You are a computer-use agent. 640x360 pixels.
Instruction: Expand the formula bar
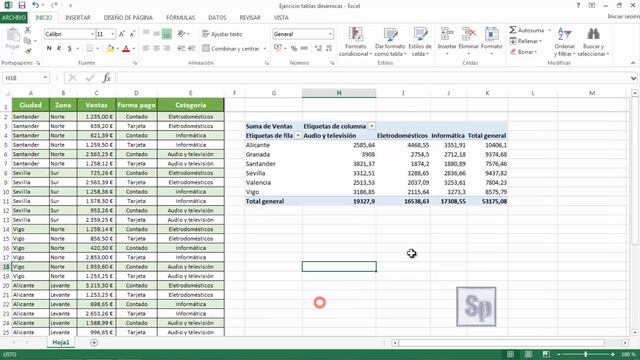(633, 78)
